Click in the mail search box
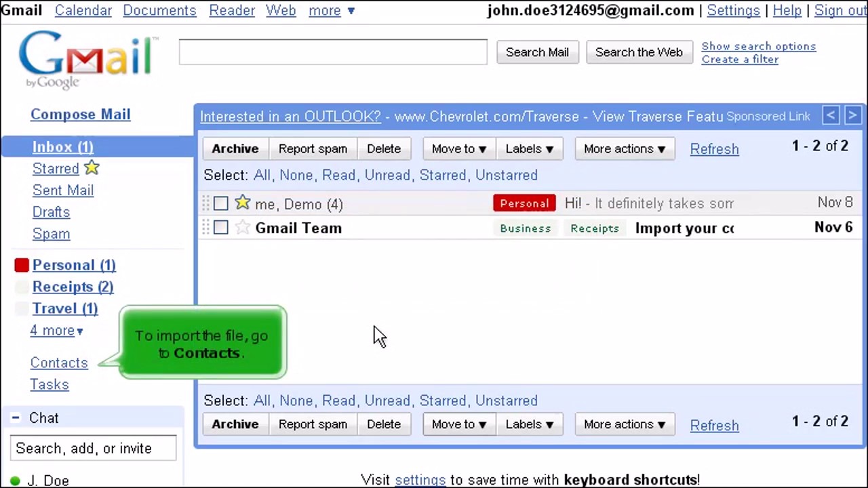This screenshot has height=488, width=868. (x=333, y=52)
